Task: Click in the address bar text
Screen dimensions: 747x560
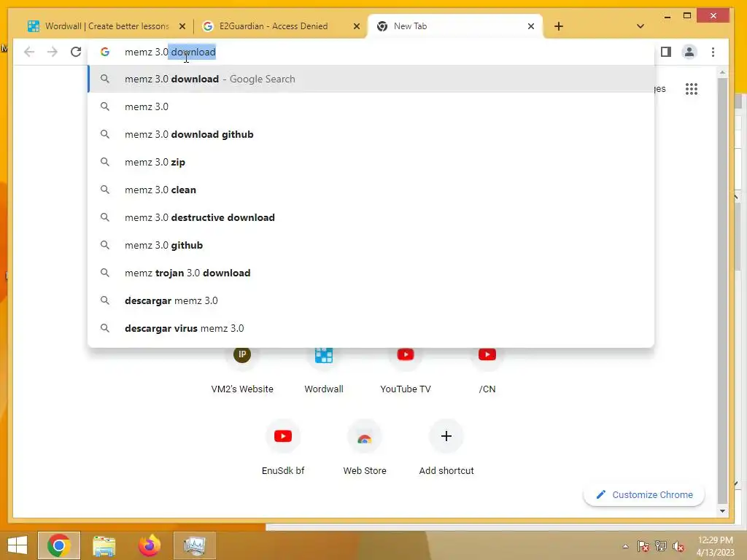Action: tap(170, 52)
